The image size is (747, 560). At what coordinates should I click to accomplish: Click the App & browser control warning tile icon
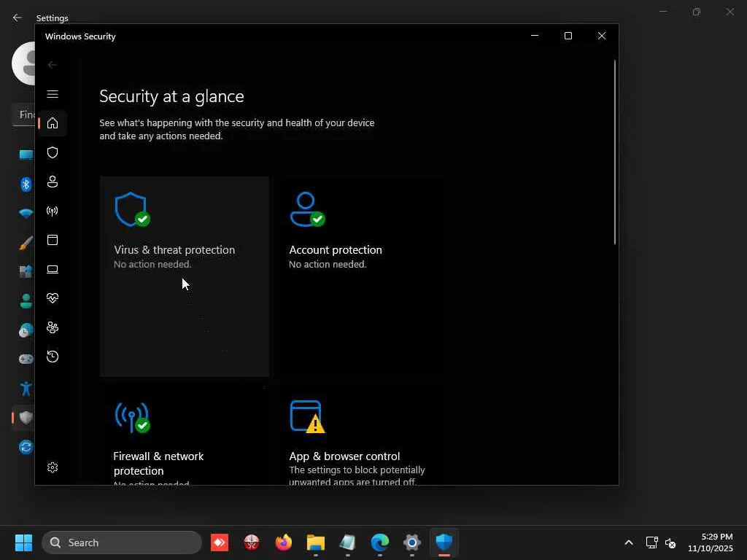[307, 417]
